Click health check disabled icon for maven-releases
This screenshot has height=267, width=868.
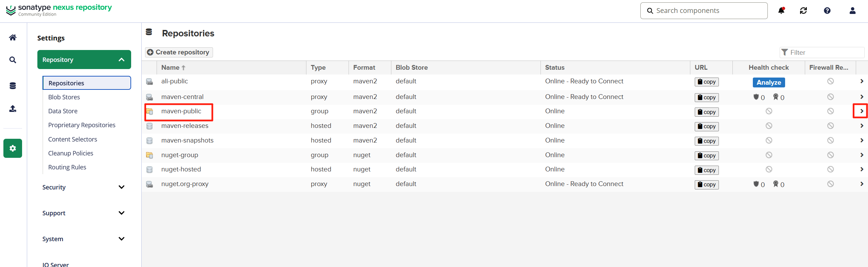[x=769, y=126]
